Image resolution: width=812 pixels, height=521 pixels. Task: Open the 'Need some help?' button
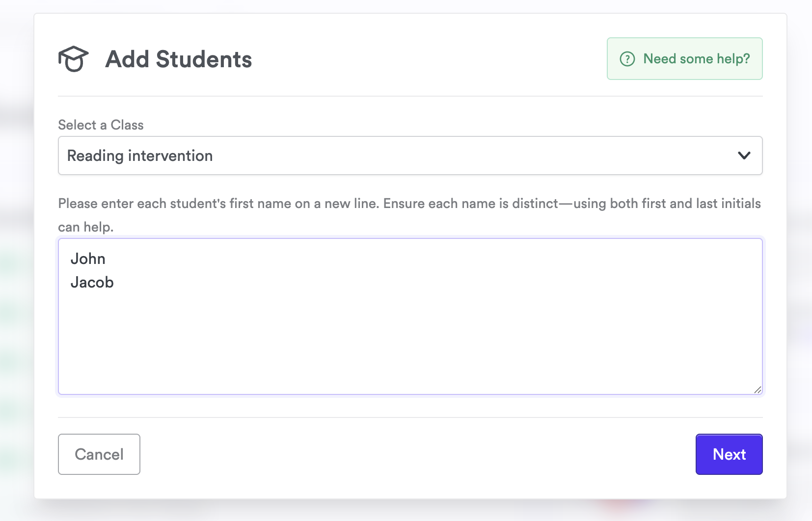[684, 59]
